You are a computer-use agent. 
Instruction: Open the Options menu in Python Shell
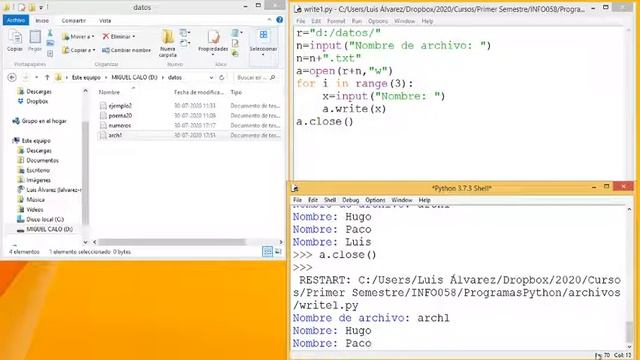coord(375,200)
